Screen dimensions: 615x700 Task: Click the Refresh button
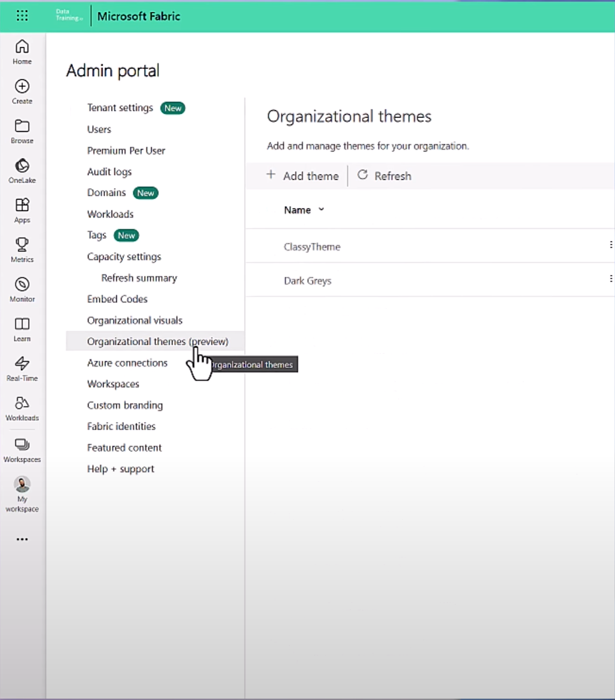click(385, 176)
